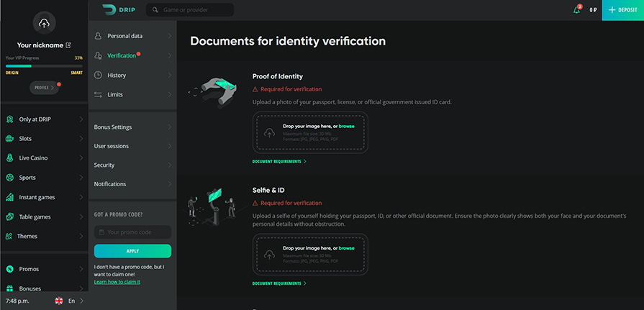Click the Table games icon
The width and height of the screenshot is (644, 310).
pyautogui.click(x=10, y=216)
